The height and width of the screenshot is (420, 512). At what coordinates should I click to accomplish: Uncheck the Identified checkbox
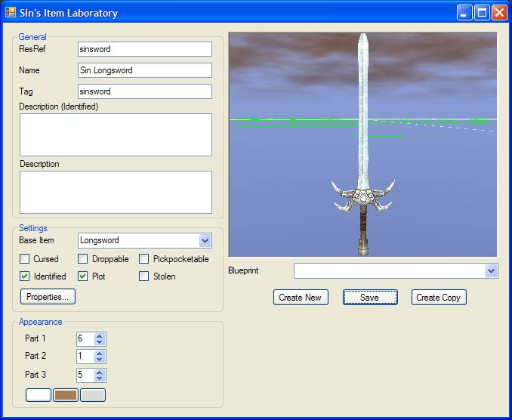coord(25,276)
